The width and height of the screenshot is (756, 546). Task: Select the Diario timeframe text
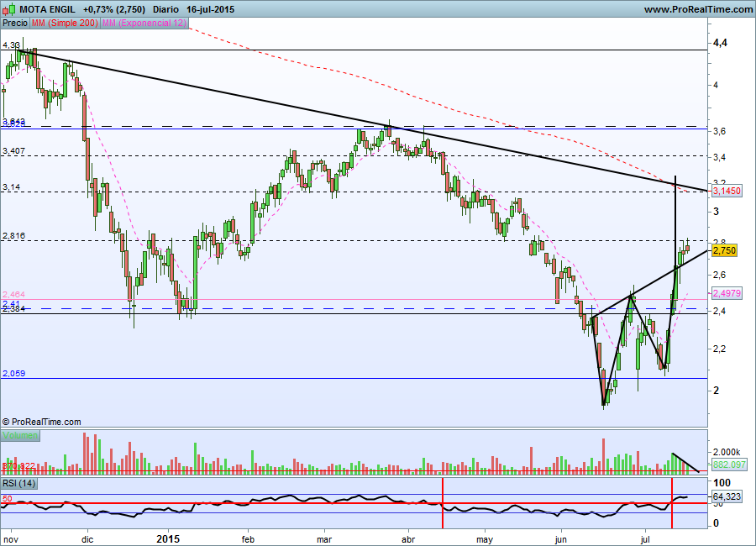click(x=165, y=9)
